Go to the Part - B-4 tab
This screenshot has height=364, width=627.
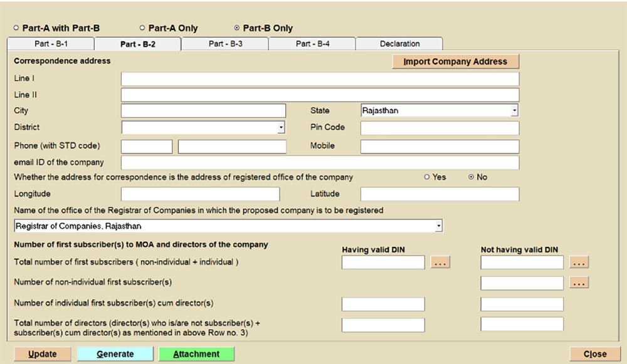(312, 44)
